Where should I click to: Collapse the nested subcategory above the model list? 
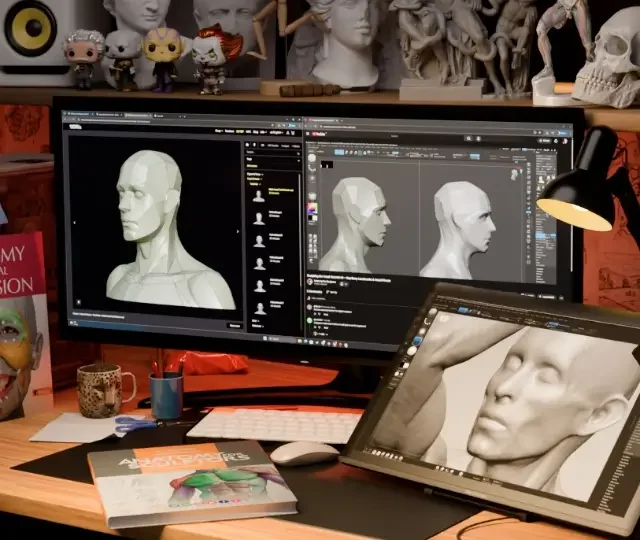pyautogui.click(x=256, y=184)
